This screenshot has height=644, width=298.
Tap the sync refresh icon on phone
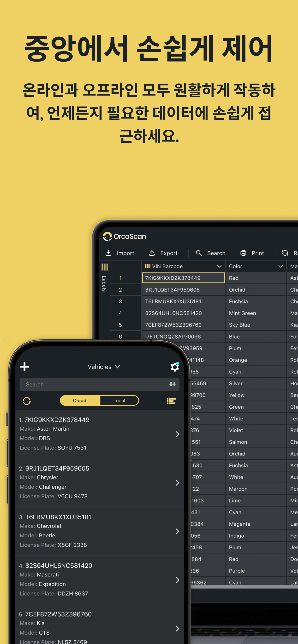click(x=27, y=401)
